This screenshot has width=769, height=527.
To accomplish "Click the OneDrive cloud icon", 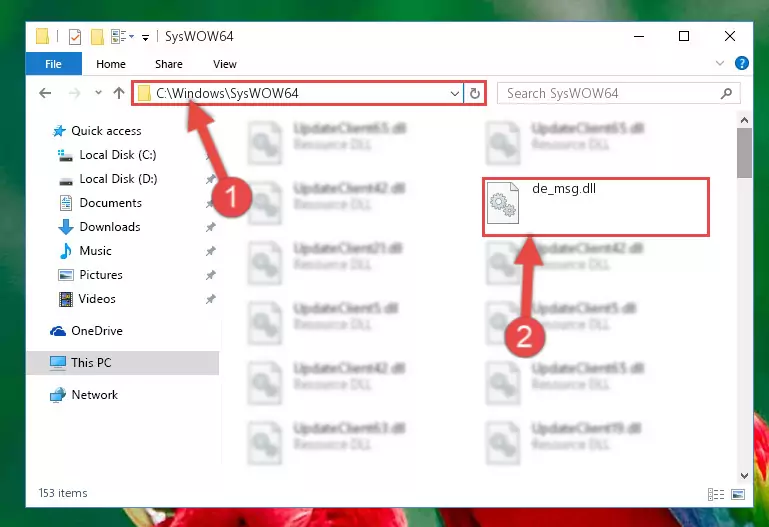I will (58, 331).
